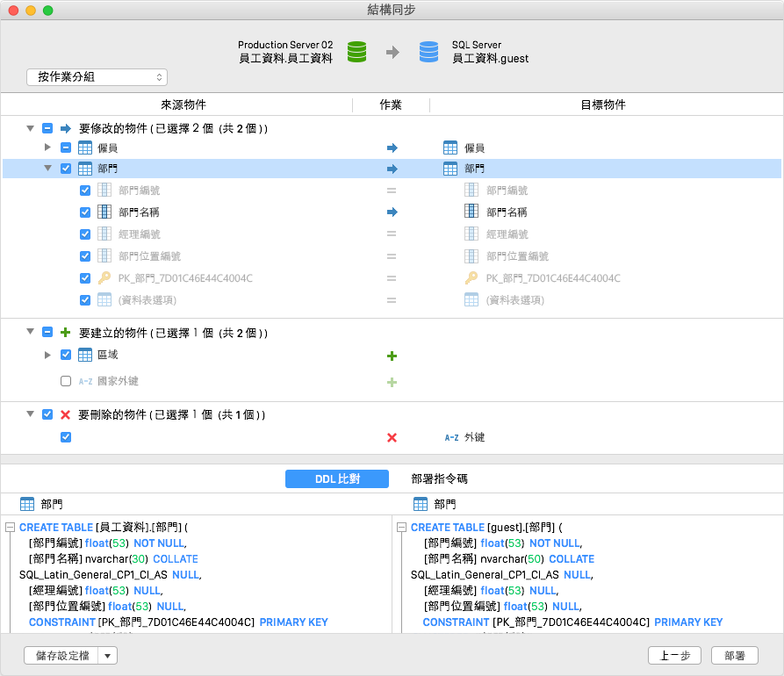
Task: Click the source 僱員 table icon
Action: click(85, 148)
